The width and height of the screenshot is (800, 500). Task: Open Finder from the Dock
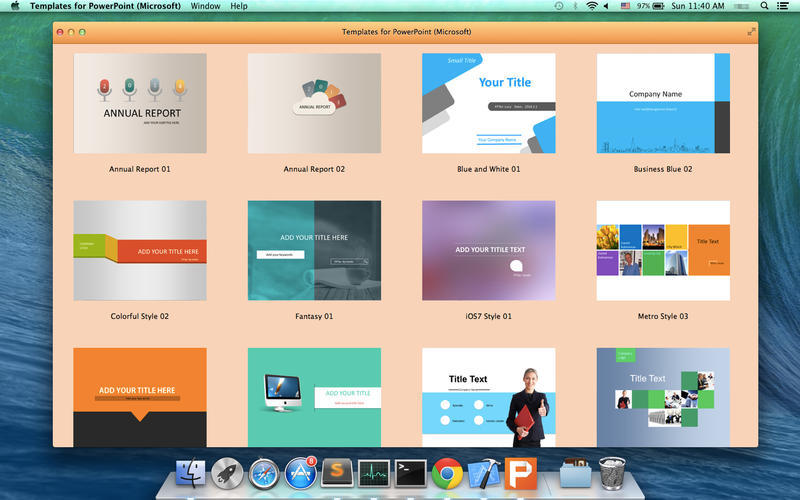tap(190, 473)
